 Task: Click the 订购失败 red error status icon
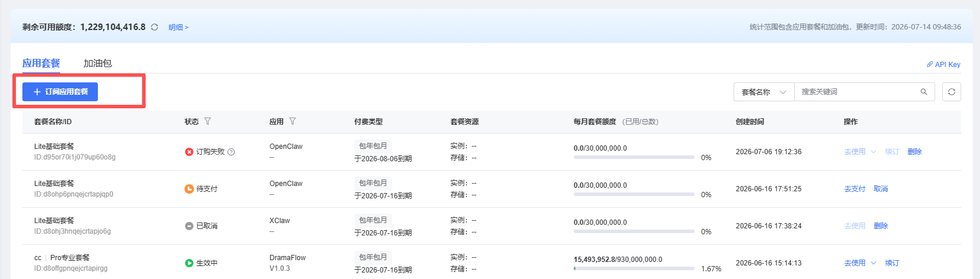(x=189, y=152)
